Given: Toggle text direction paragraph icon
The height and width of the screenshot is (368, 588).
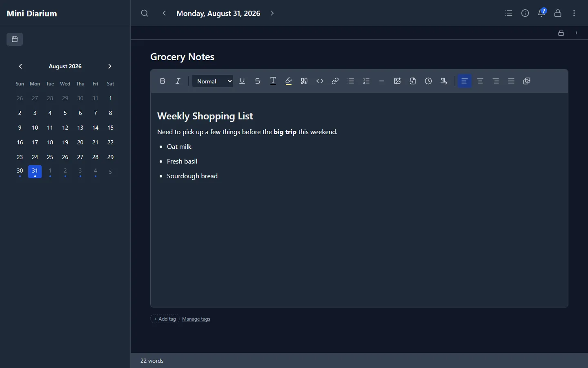Looking at the screenshot, I should pyautogui.click(x=444, y=81).
